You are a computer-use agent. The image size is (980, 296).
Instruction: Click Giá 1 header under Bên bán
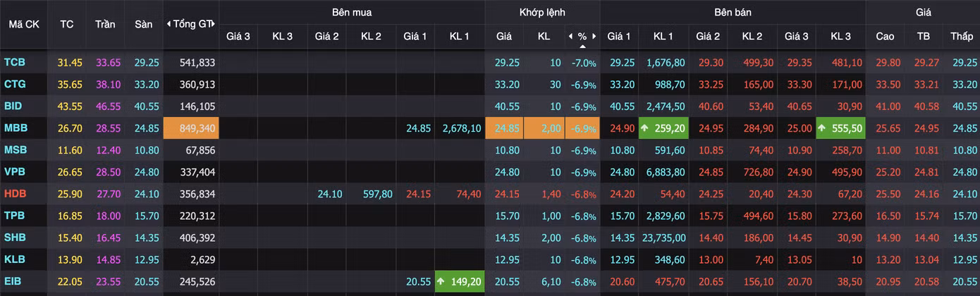tap(619, 36)
